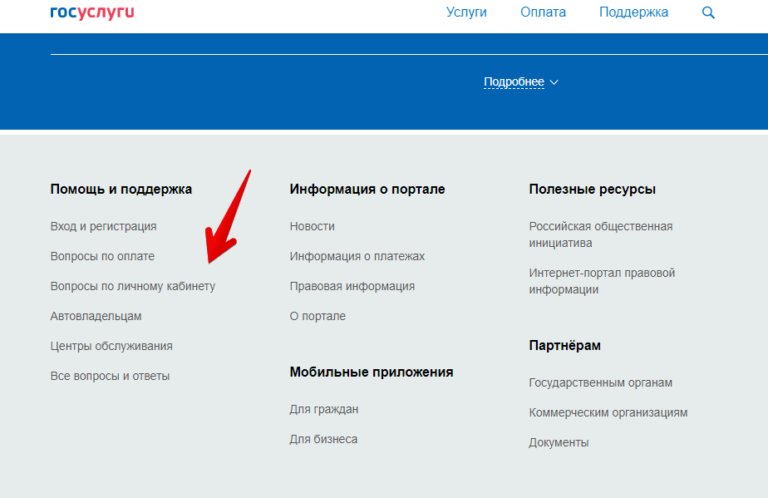Click Вопросы по личному кабинету link
This screenshot has width=768, height=498.
pos(132,287)
